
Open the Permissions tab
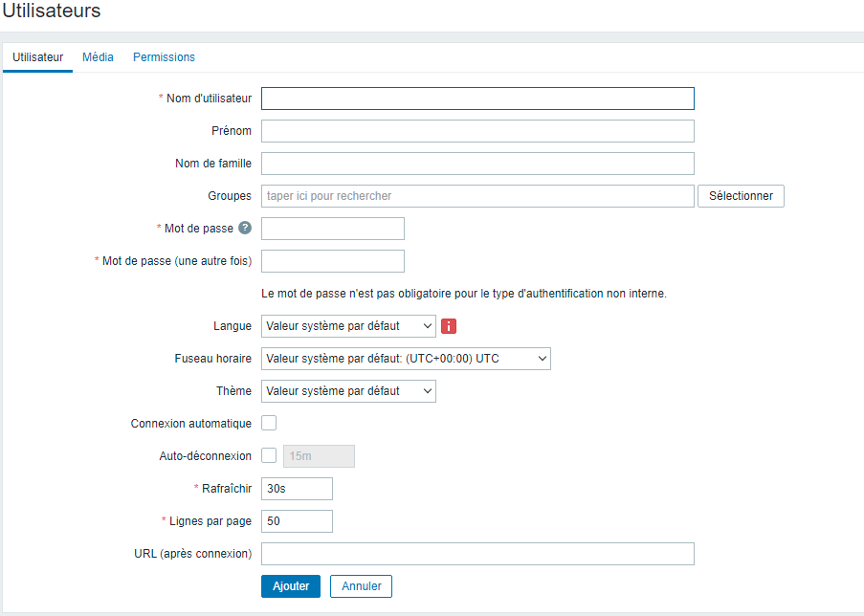click(x=164, y=57)
